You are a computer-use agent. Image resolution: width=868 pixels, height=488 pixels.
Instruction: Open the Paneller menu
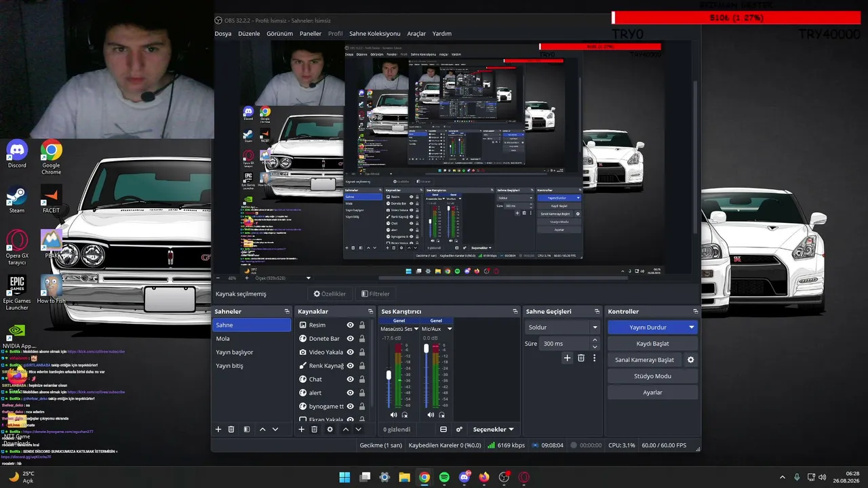(311, 34)
